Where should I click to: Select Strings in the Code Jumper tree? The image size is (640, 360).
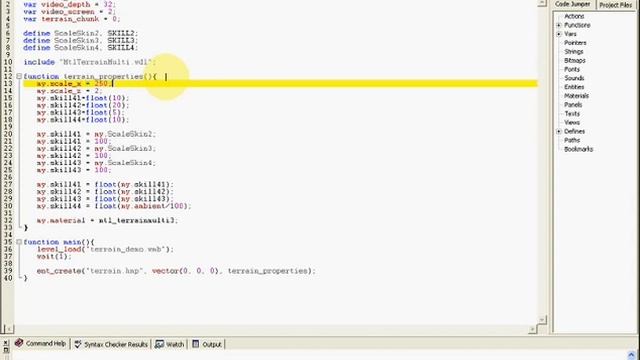pyautogui.click(x=573, y=52)
